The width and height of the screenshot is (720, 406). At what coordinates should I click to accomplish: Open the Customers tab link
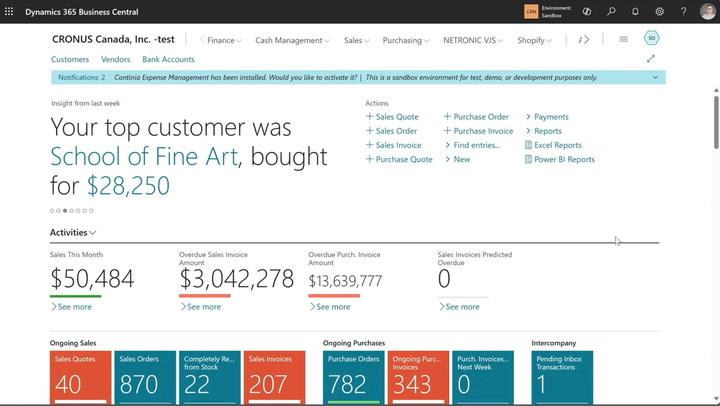pos(70,59)
